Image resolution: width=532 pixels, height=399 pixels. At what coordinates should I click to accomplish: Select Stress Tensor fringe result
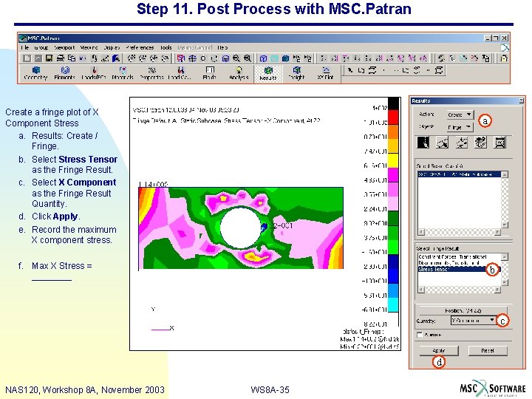point(459,269)
